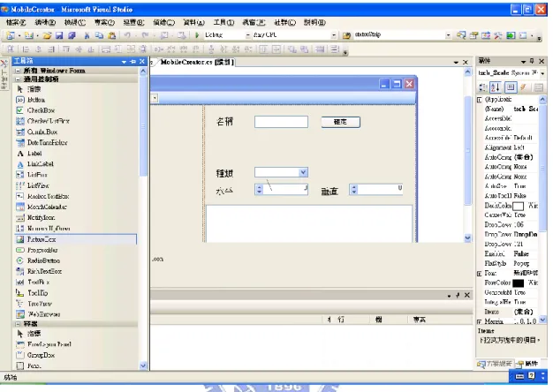
Task: Open the 說明(H) menu
Action: pyautogui.click(x=314, y=23)
